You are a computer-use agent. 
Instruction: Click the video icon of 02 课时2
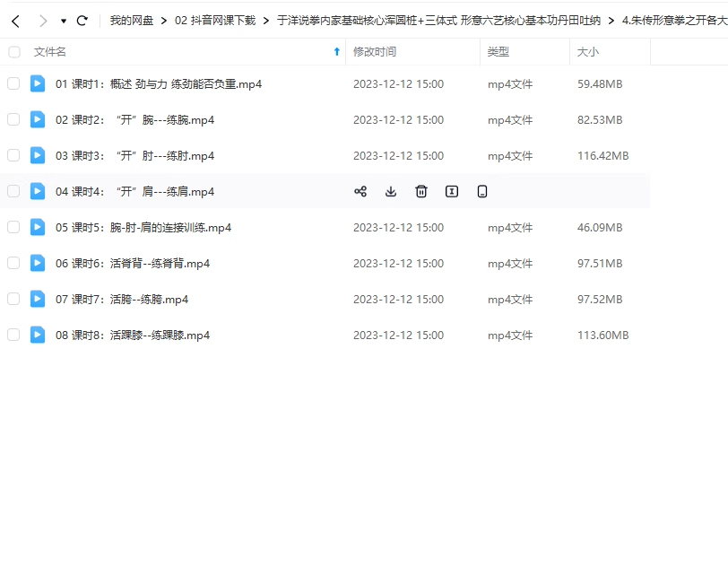point(38,120)
